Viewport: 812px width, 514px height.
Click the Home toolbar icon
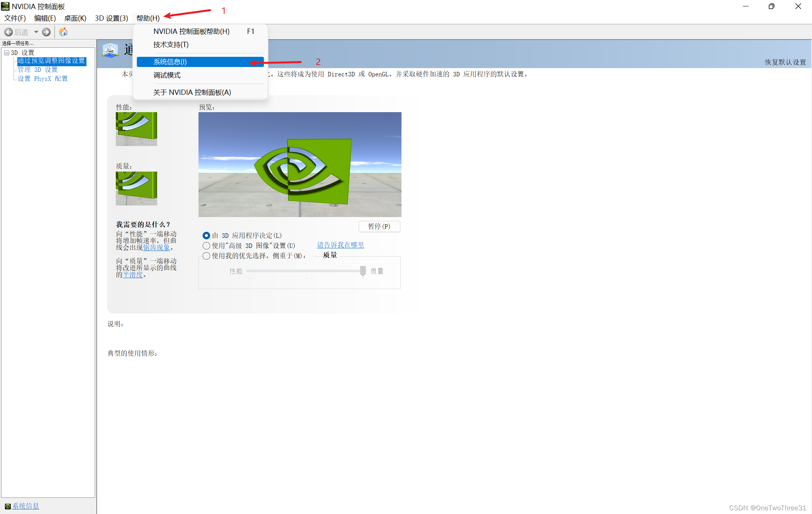pos(63,32)
